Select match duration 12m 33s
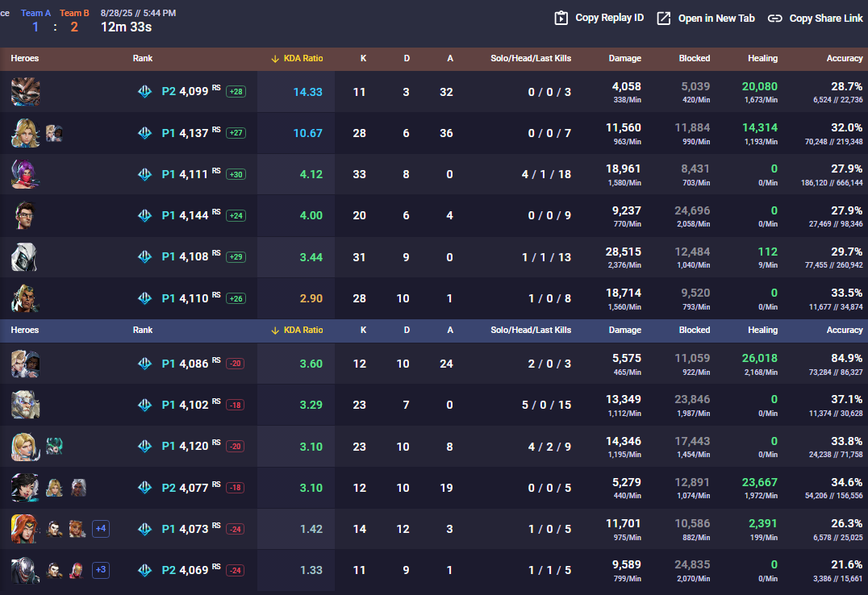868x595 pixels. tap(126, 27)
